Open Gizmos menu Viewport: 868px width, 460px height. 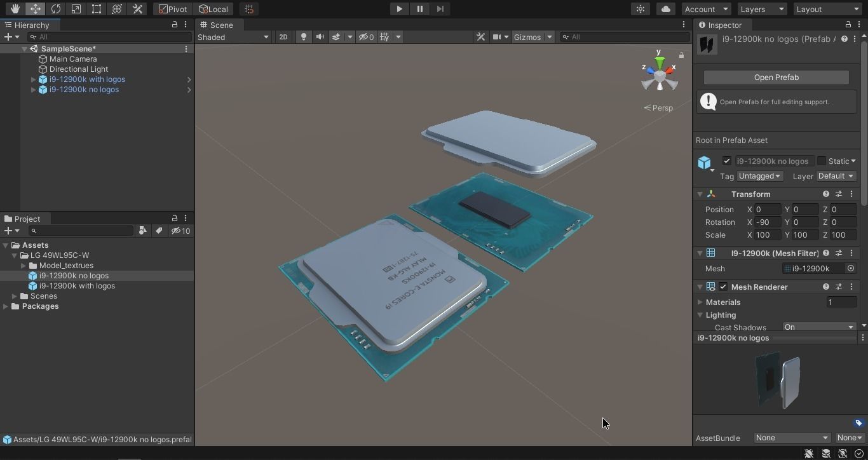(x=527, y=37)
